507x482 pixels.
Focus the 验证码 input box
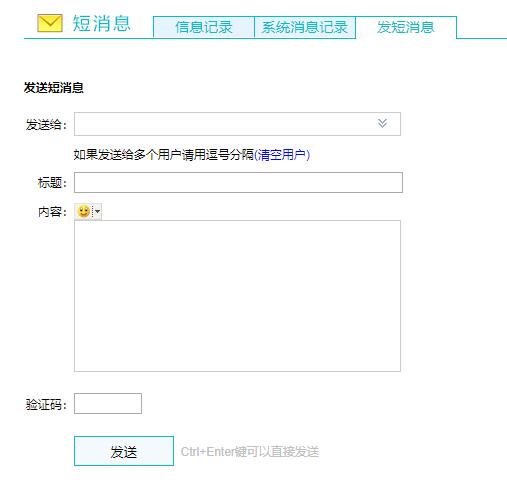point(108,403)
